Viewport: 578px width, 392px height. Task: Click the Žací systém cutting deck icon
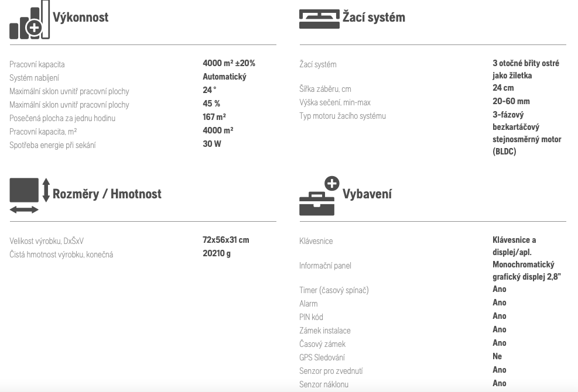click(319, 19)
